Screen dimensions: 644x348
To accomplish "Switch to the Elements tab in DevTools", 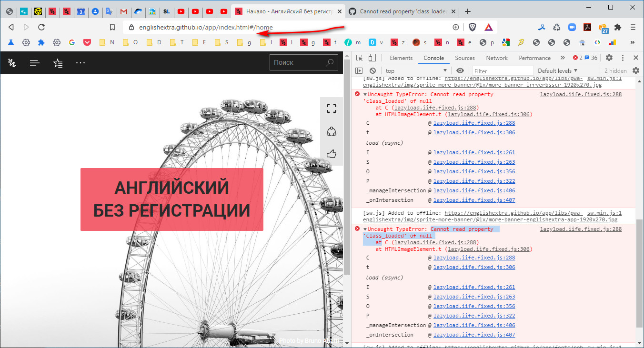I will pyautogui.click(x=401, y=58).
